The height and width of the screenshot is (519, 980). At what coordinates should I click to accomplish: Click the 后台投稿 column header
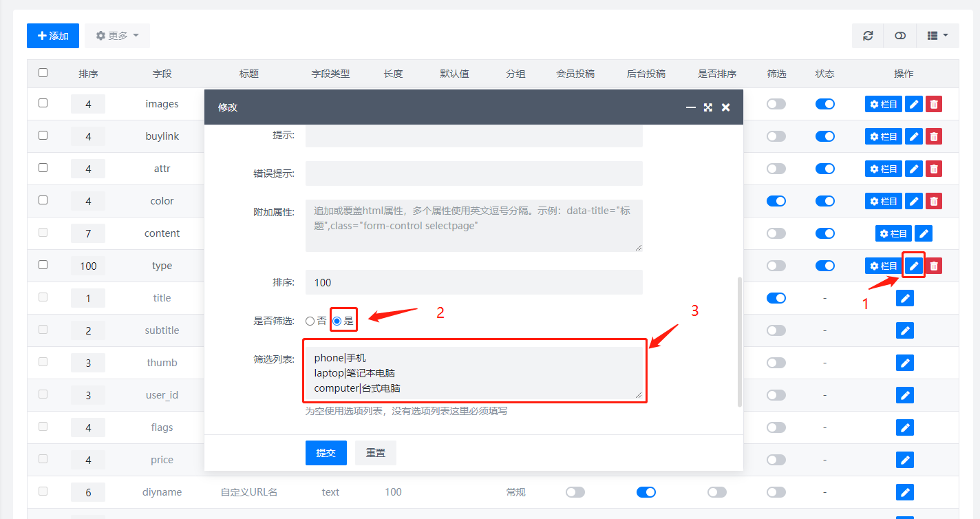tap(646, 74)
